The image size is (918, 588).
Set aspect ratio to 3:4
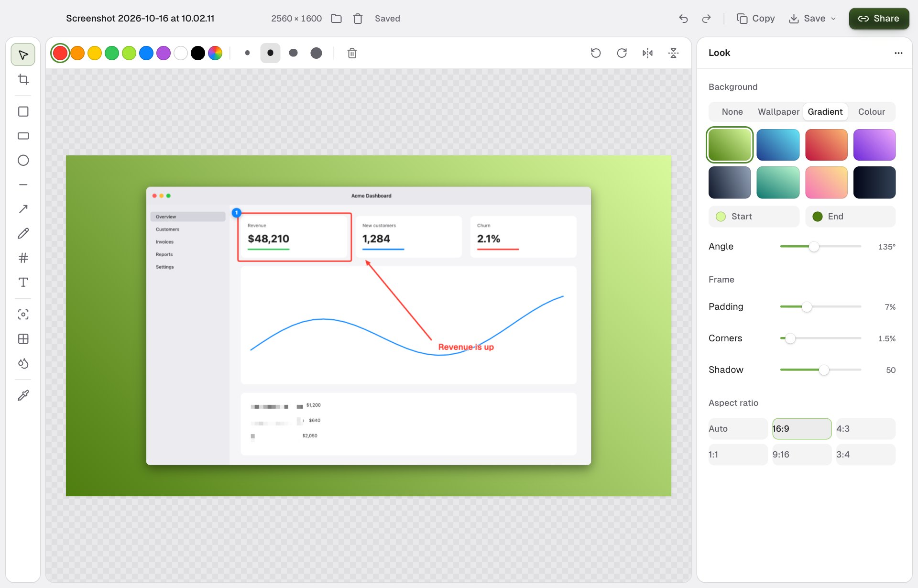(x=865, y=455)
